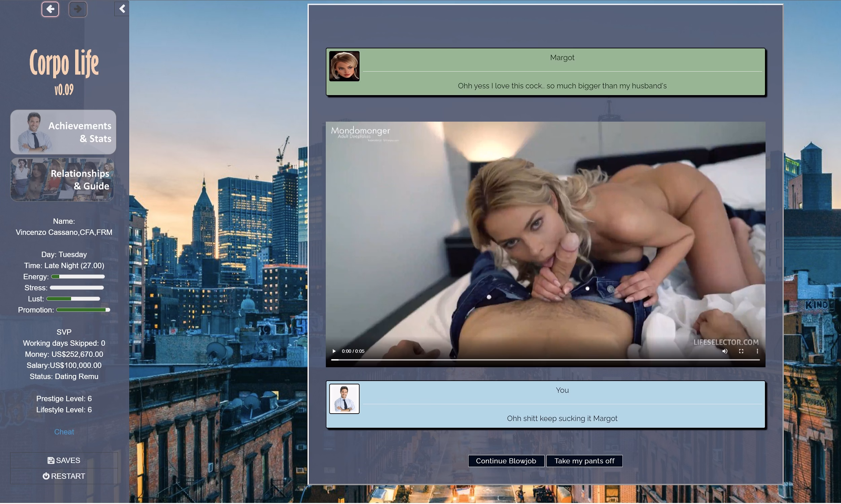Click the forward navigation arrow

pos(77,9)
